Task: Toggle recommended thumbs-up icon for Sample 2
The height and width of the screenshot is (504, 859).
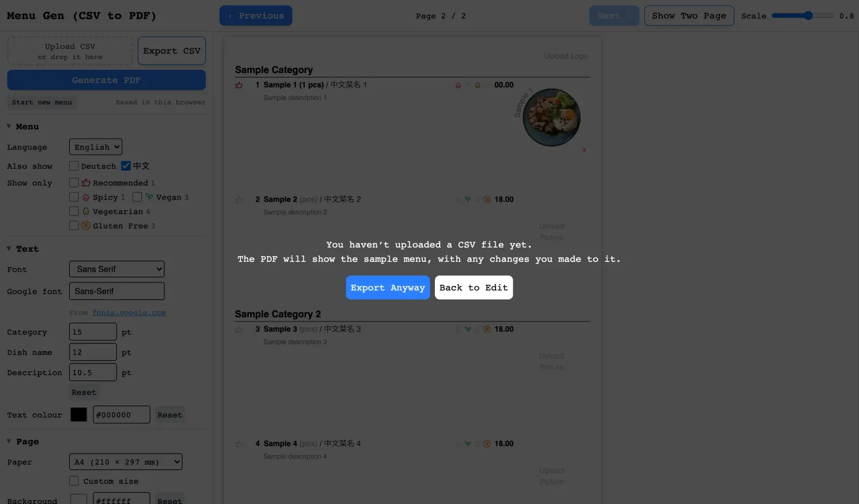Action: tap(239, 200)
